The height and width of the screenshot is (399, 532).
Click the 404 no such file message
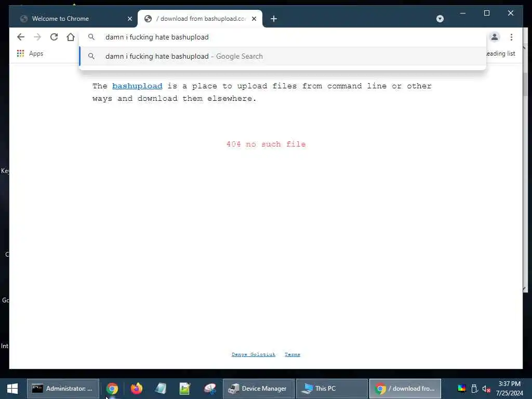266,144
